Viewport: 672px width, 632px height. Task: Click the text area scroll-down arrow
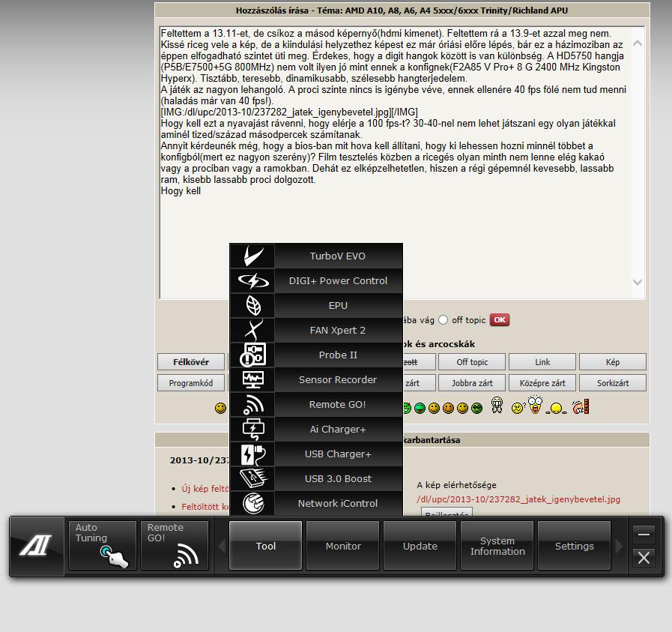click(x=638, y=282)
